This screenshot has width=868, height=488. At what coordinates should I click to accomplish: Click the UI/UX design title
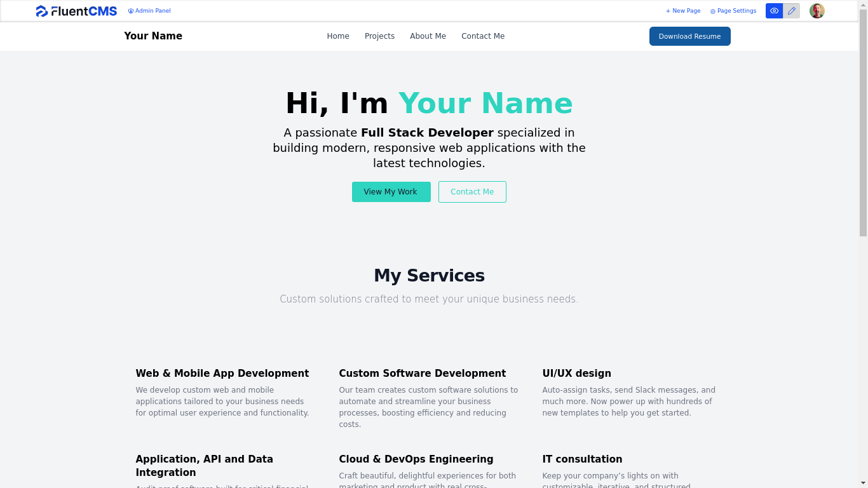coord(577,373)
